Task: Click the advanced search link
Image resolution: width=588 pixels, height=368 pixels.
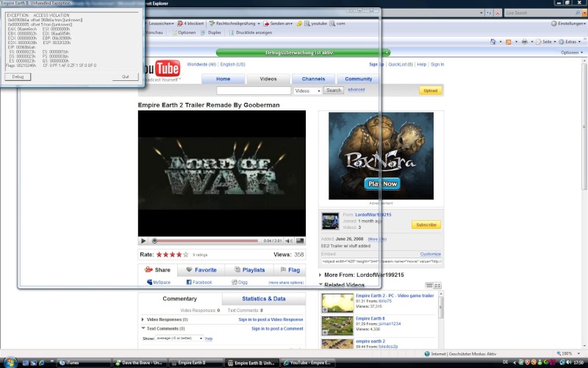Action: point(356,89)
